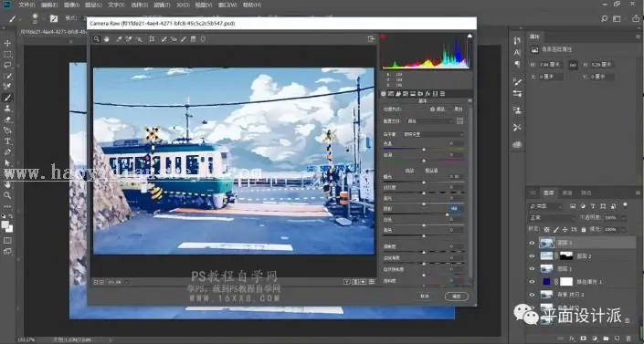Open the Paragraph panel icon

tap(517, 64)
